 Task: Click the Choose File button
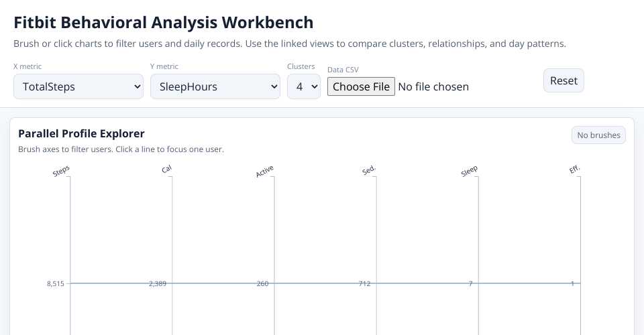coord(361,86)
